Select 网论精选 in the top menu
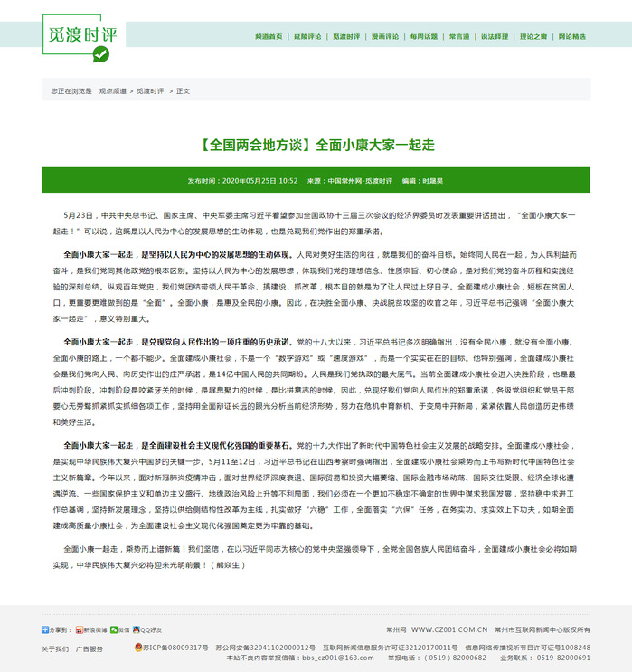 pyautogui.click(x=572, y=37)
